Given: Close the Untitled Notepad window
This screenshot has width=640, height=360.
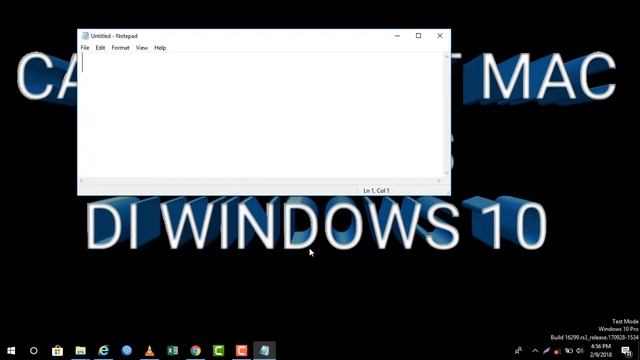Looking at the screenshot, I should pos(440,36).
